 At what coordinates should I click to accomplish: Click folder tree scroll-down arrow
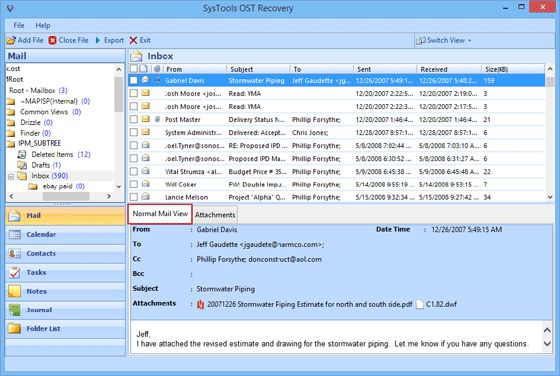click(x=119, y=186)
